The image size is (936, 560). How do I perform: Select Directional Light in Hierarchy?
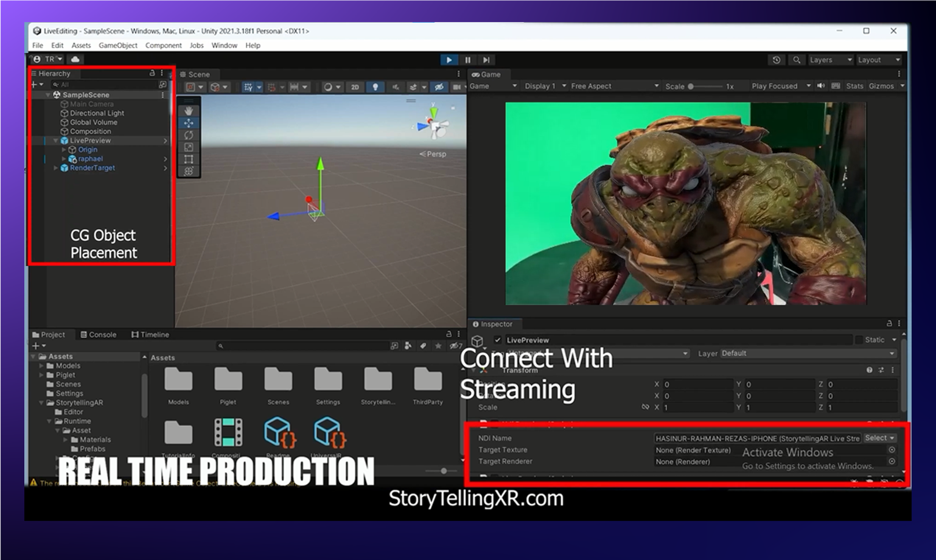coord(97,113)
